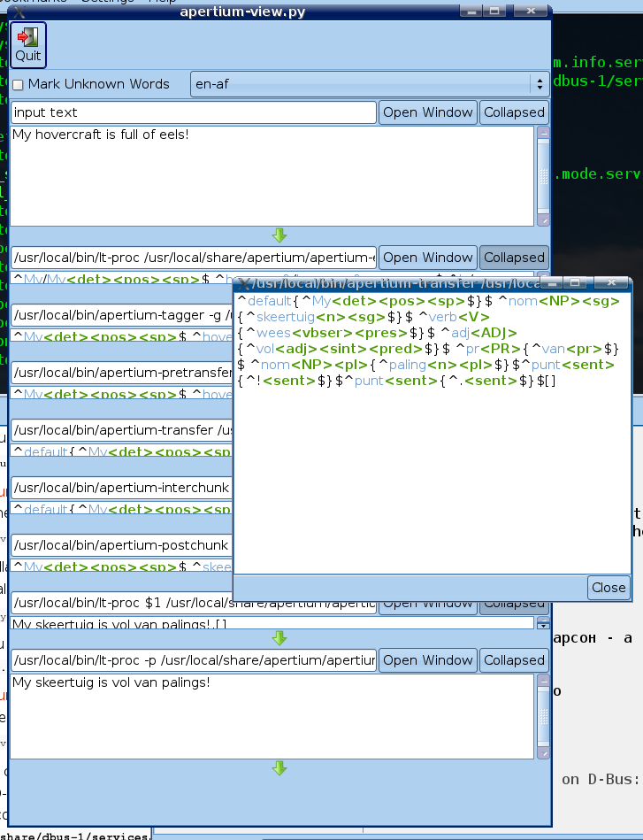
Task: Click the lt-proc -p command field
Action: pos(194,660)
